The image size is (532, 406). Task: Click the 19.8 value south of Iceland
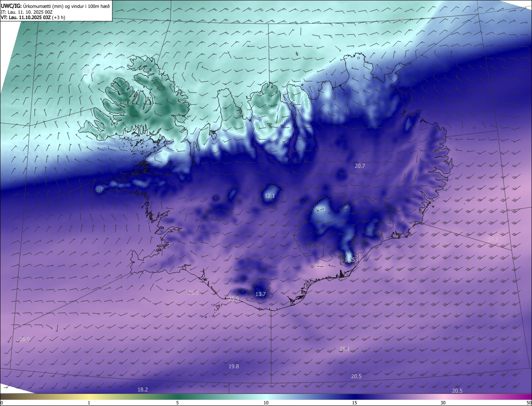(234, 367)
